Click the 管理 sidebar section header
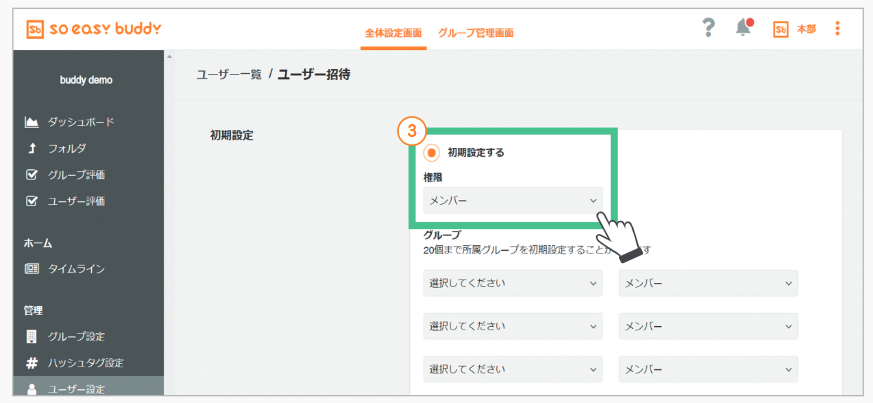Screen dimensions: 873x403 point(33,310)
